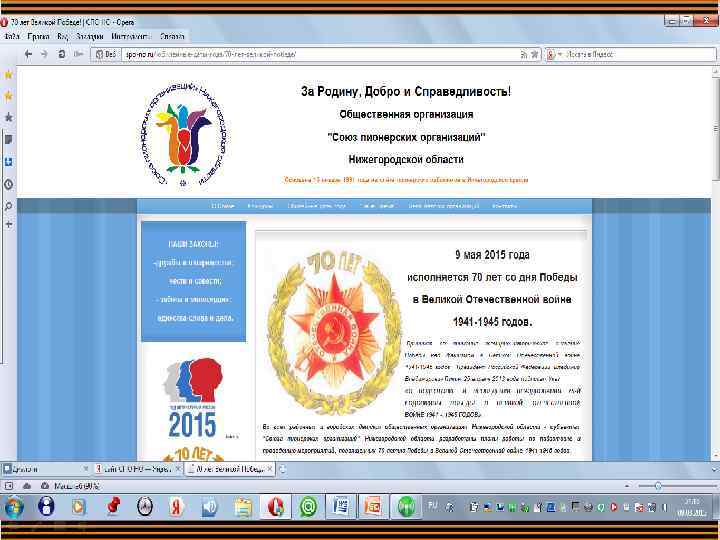The height and width of the screenshot is (540, 720).
Task: Open the 'Вид' menu
Action: coord(63,36)
